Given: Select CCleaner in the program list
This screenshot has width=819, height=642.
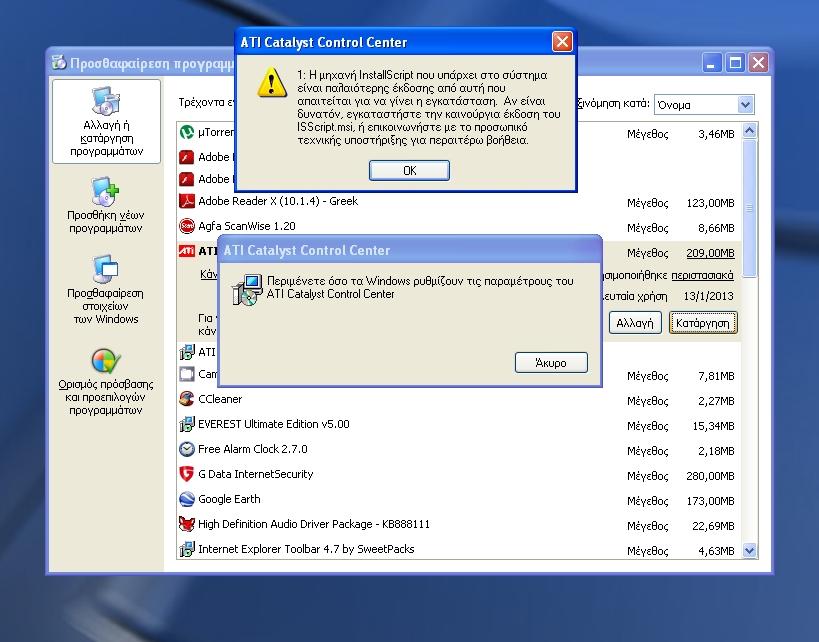Looking at the screenshot, I should 220,399.
